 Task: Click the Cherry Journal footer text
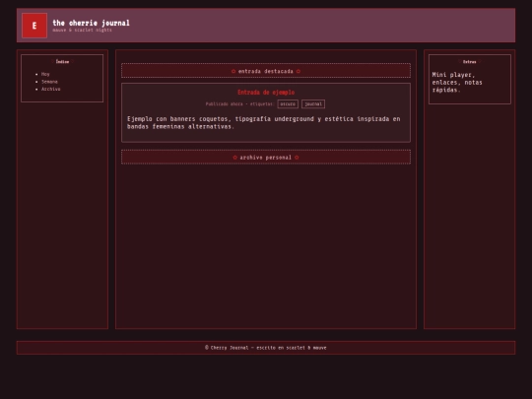[266, 348]
